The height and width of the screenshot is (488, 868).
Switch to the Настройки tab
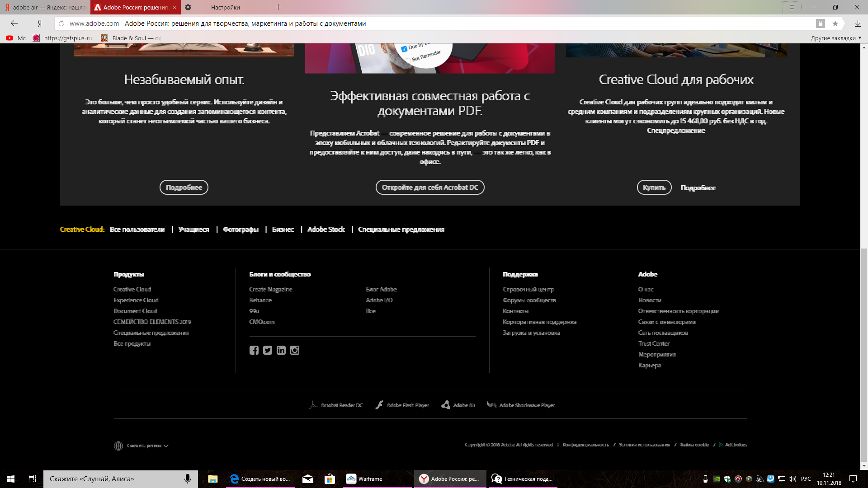point(226,7)
